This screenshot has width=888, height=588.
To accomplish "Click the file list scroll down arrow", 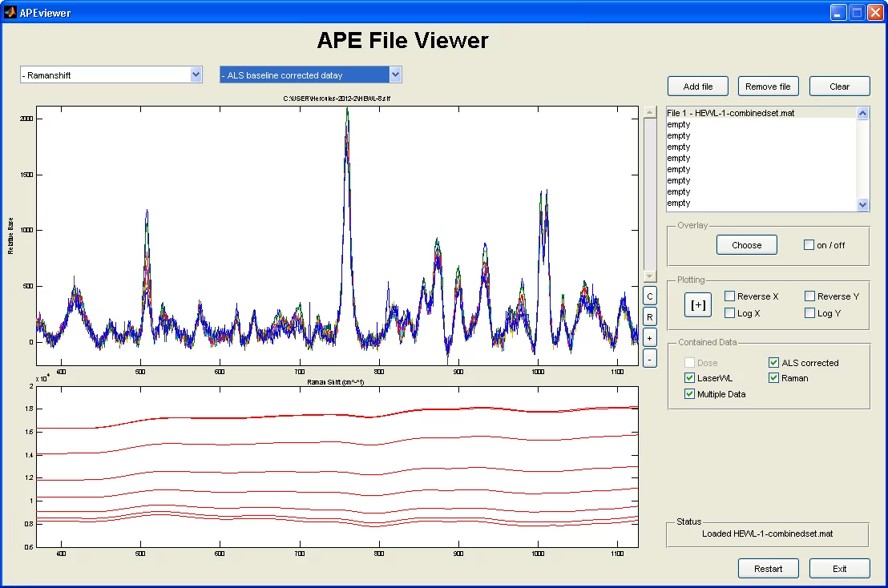I will [x=862, y=205].
